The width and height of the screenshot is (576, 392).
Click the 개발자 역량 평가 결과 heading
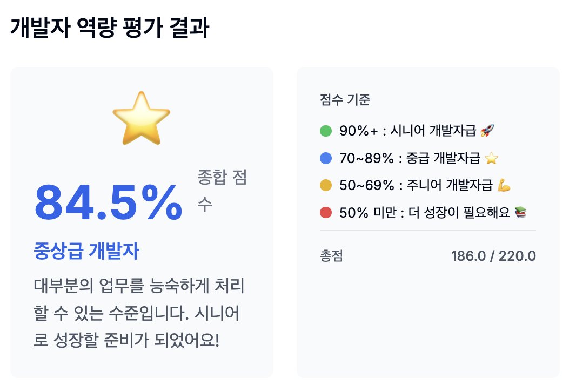tap(110, 28)
